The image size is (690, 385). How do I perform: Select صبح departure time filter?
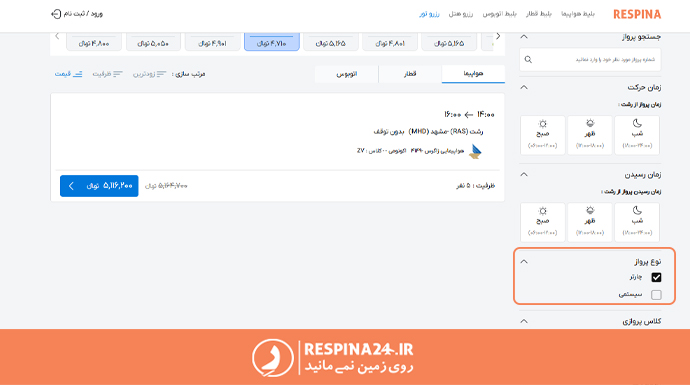[x=543, y=135]
